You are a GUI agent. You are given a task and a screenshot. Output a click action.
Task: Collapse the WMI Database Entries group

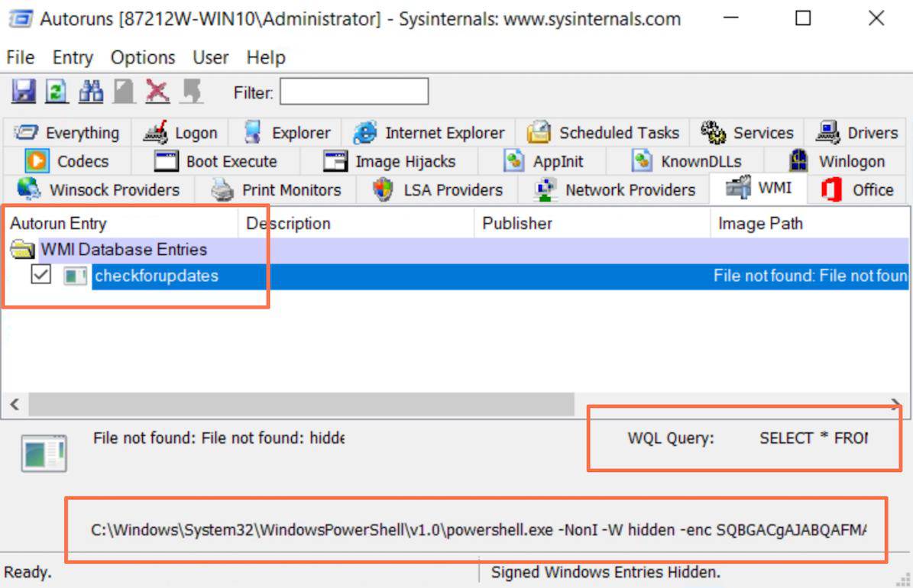click(21, 250)
